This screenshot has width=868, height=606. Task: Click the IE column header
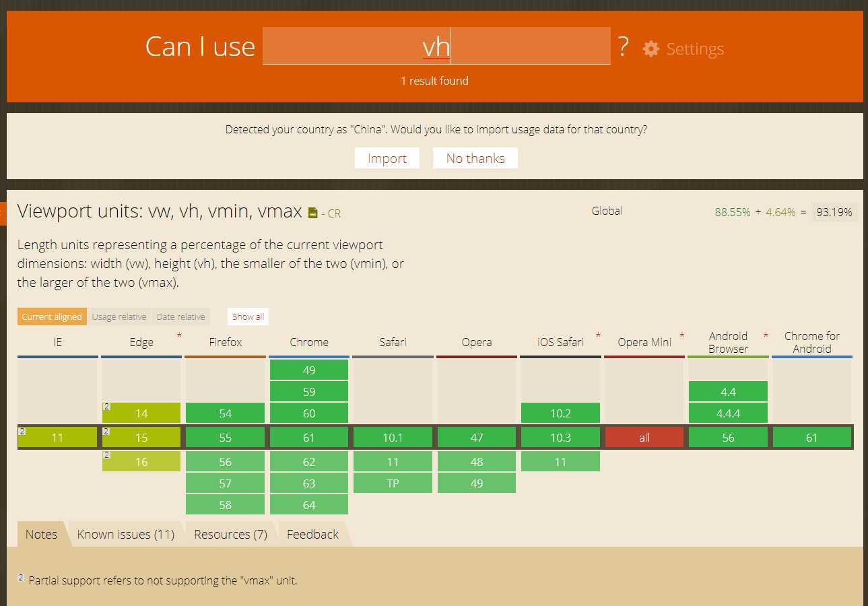58,342
